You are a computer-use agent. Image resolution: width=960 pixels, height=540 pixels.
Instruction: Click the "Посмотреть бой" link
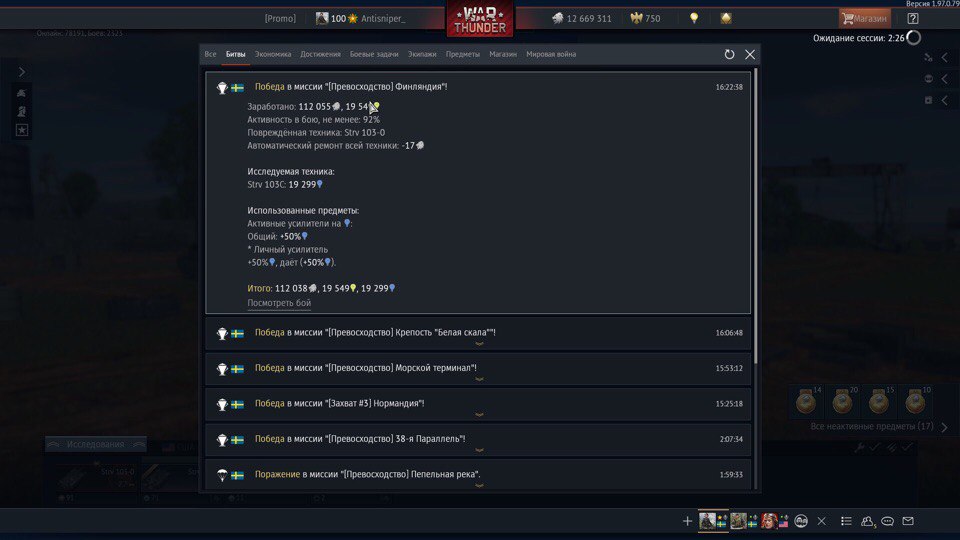click(x=279, y=303)
